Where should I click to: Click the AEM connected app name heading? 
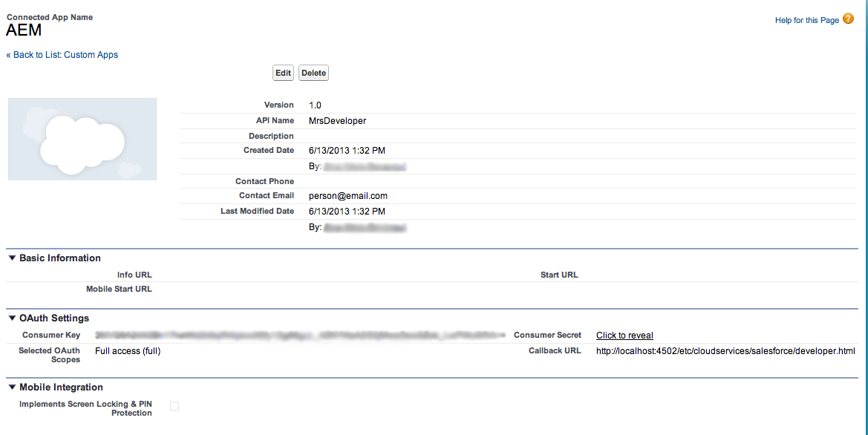[24, 30]
